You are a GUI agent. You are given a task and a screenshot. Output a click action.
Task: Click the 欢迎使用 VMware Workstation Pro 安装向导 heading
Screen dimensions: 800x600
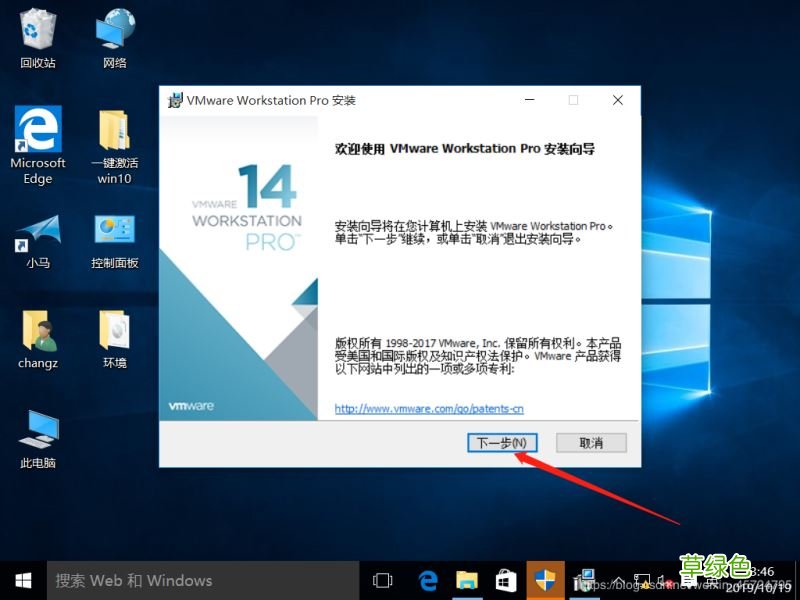[x=464, y=149]
